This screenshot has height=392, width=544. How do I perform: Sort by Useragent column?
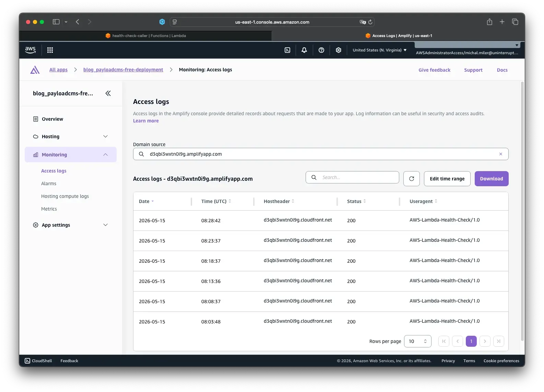click(423, 201)
